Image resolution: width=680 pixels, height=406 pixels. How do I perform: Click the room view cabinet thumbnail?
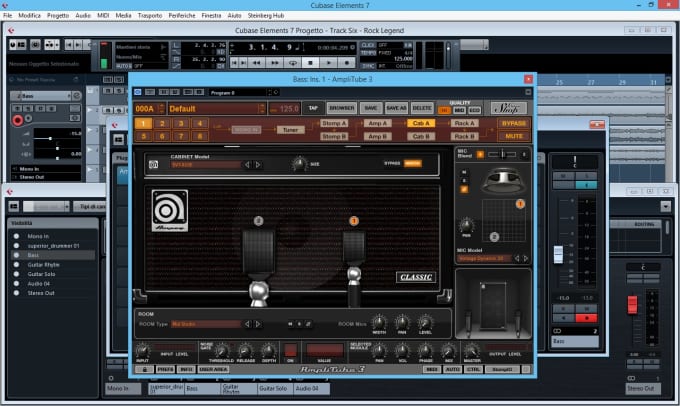pyautogui.click(x=493, y=304)
